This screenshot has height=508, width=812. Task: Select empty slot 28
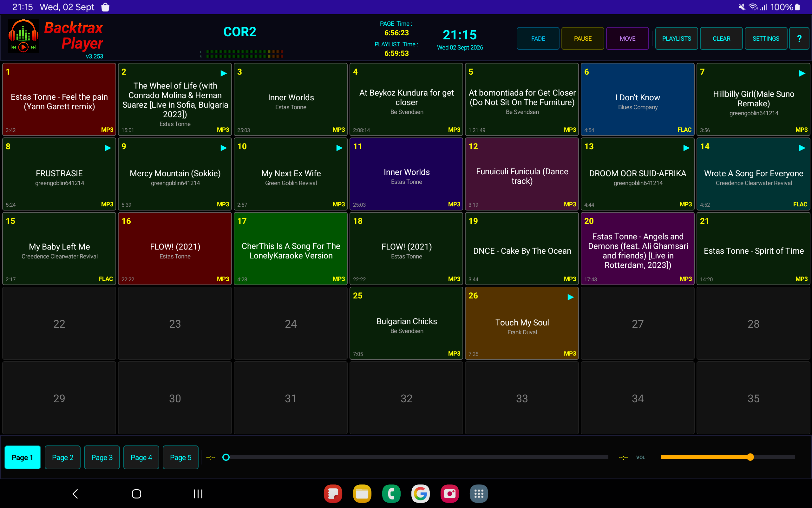click(x=753, y=323)
